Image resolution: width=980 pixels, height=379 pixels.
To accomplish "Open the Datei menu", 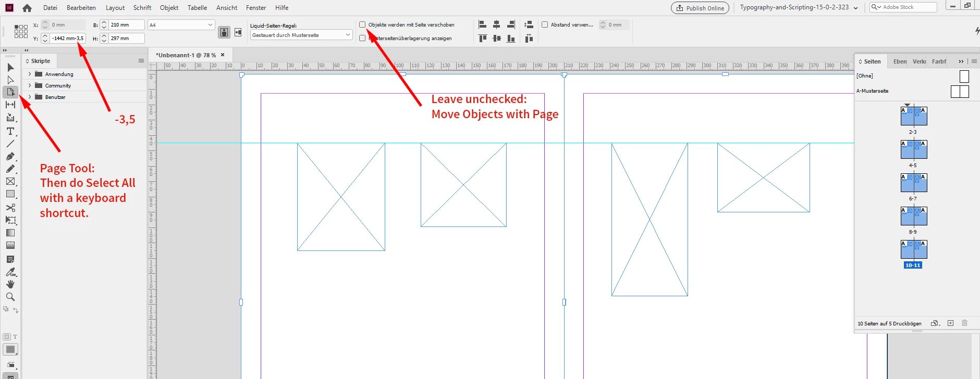I will tap(50, 8).
